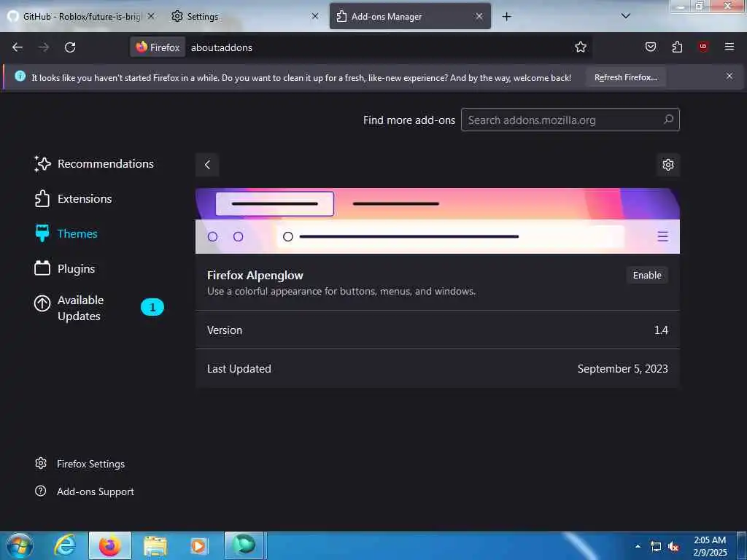Screen dimensions: 747x560
Task: Close the Settings tab
Action: click(315, 16)
